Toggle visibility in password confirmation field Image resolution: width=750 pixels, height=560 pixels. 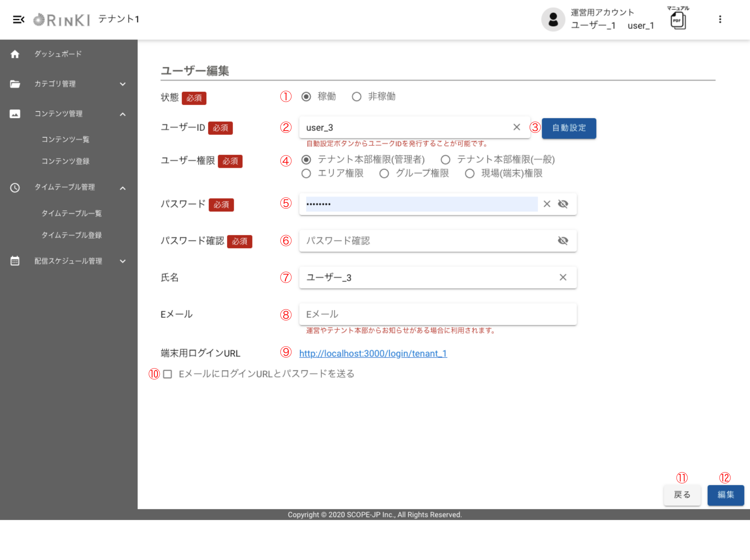tap(563, 241)
